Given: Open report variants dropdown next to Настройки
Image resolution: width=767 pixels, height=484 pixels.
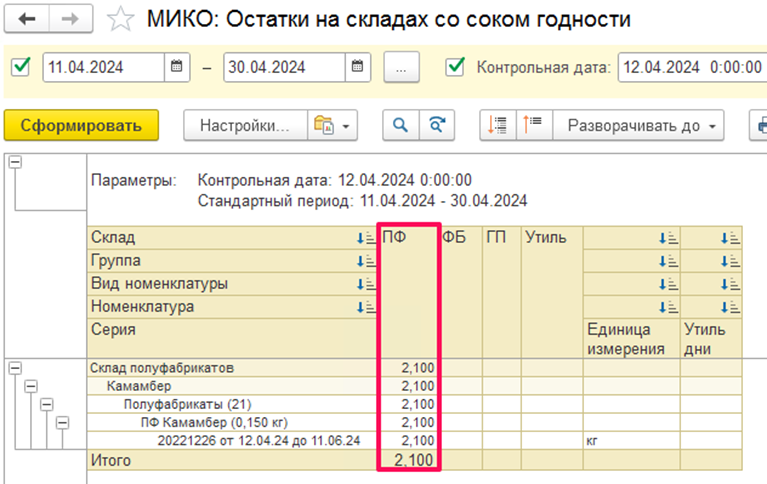Looking at the screenshot, I should coord(333,125).
